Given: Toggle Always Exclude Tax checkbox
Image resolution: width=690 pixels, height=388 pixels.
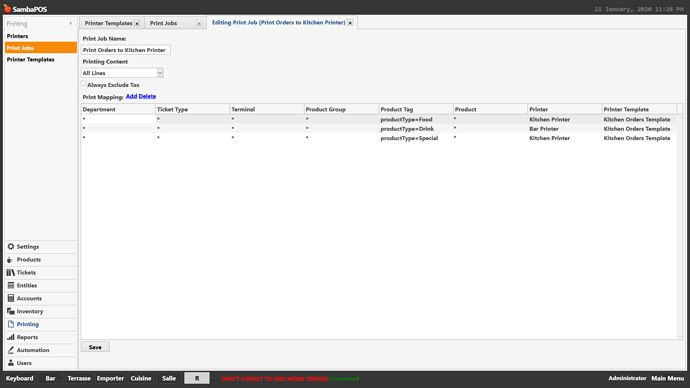Looking at the screenshot, I should [83, 84].
